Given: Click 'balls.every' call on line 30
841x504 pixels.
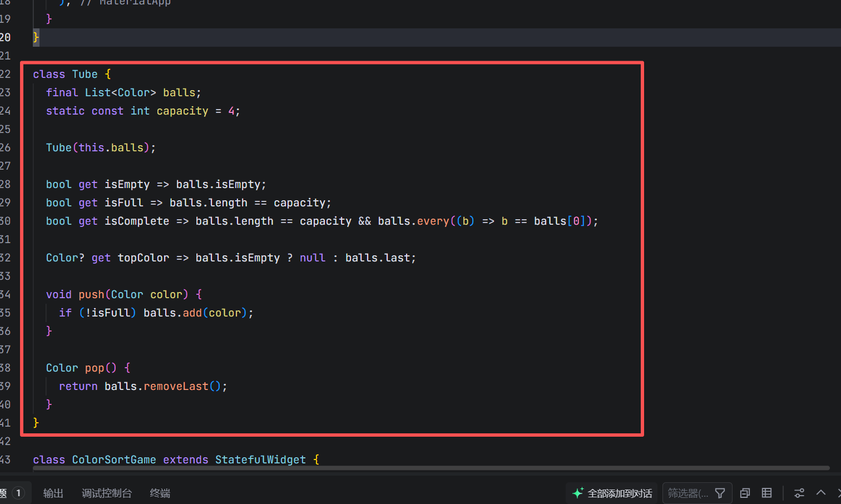Looking at the screenshot, I should [x=413, y=221].
